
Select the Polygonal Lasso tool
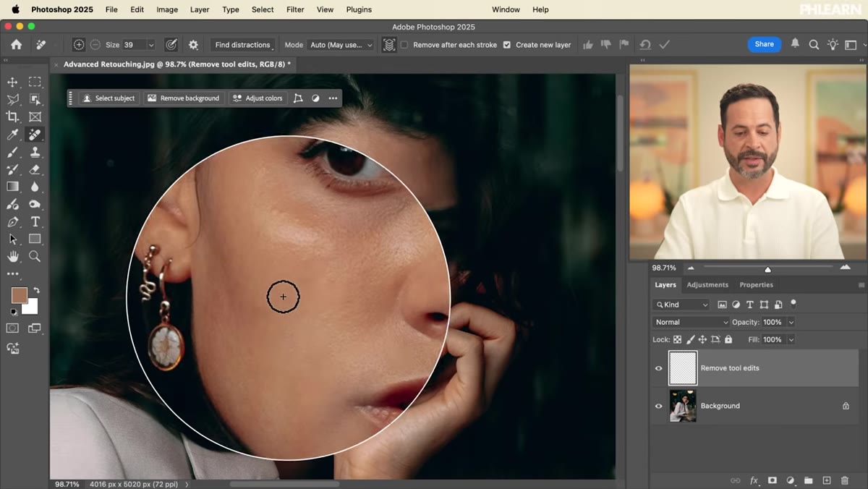[x=12, y=99]
